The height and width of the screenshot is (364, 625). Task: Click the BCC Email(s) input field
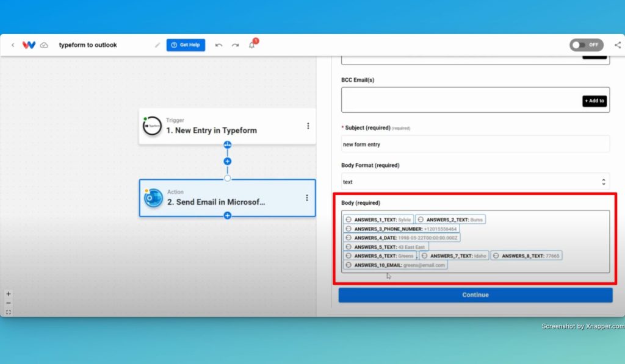click(475, 100)
